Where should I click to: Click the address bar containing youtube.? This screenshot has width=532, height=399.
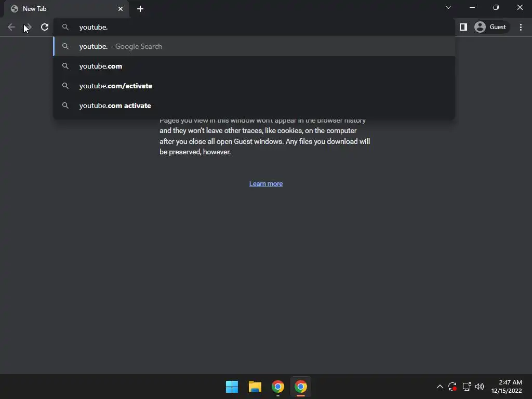pyautogui.click(x=254, y=27)
